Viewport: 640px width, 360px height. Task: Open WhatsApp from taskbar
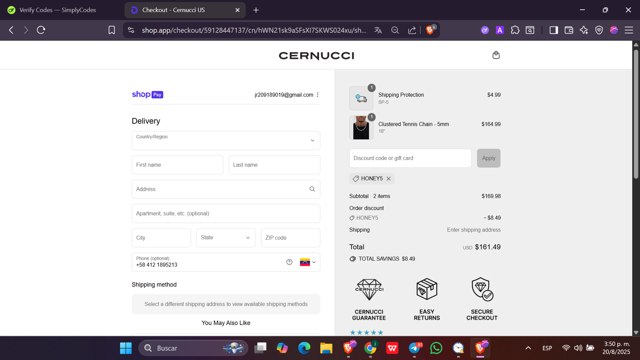click(x=436, y=348)
